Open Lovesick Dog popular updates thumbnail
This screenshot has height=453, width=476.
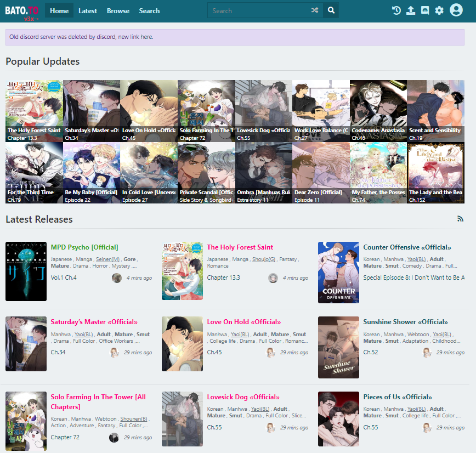click(x=263, y=111)
